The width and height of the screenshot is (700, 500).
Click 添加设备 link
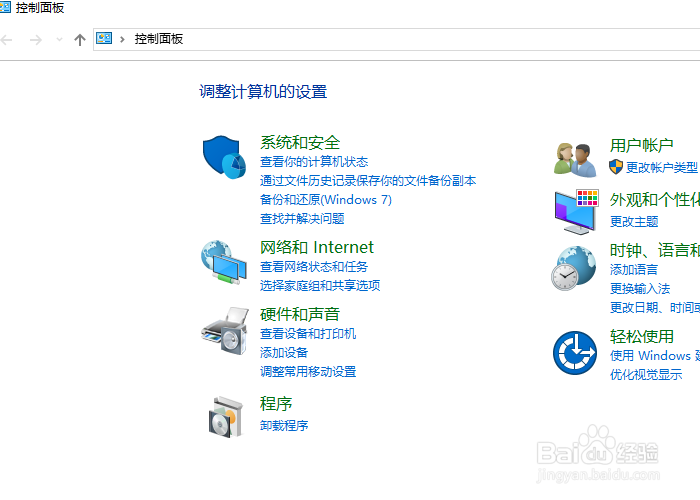coord(284,353)
